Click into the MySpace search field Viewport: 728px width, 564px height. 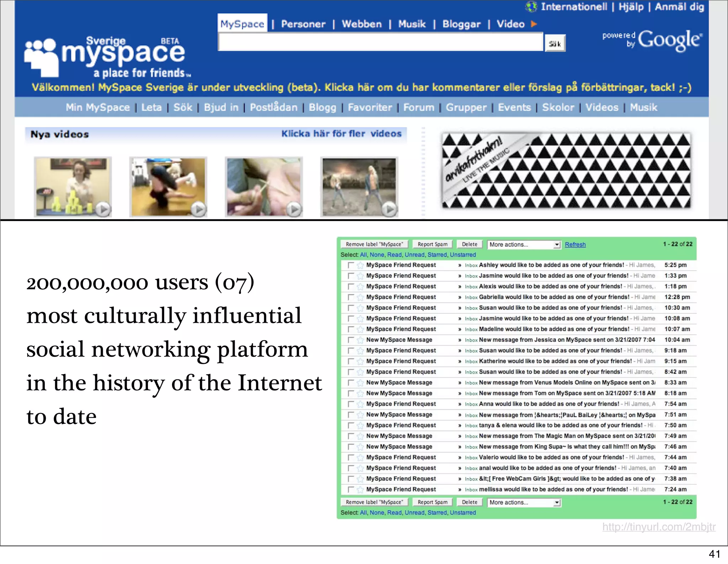[x=380, y=42]
